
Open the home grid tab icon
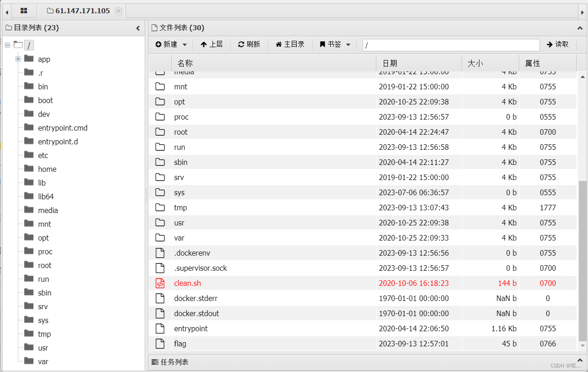coord(24,11)
